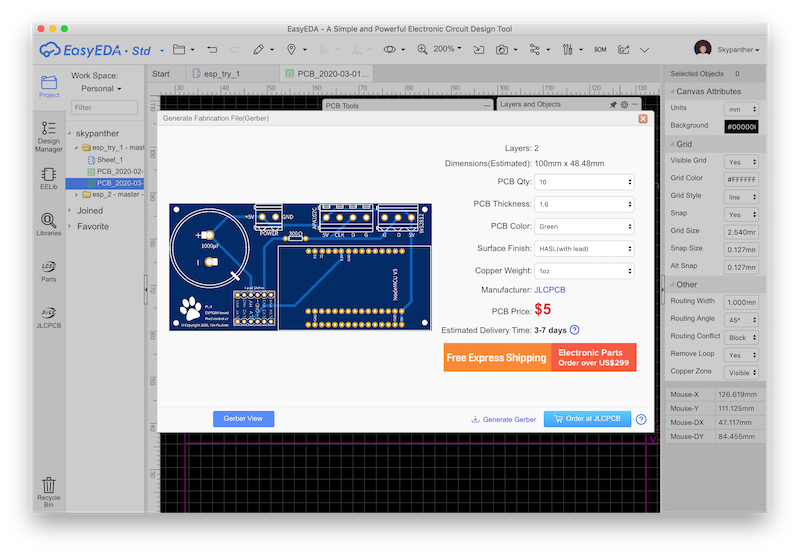Viewport: 800px width, 556px height.
Task: Click the Background color swatch
Action: pos(741,127)
